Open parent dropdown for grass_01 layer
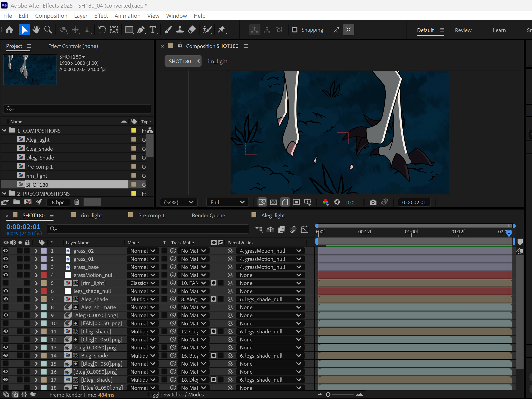The image size is (532, 399). coord(270,259)
